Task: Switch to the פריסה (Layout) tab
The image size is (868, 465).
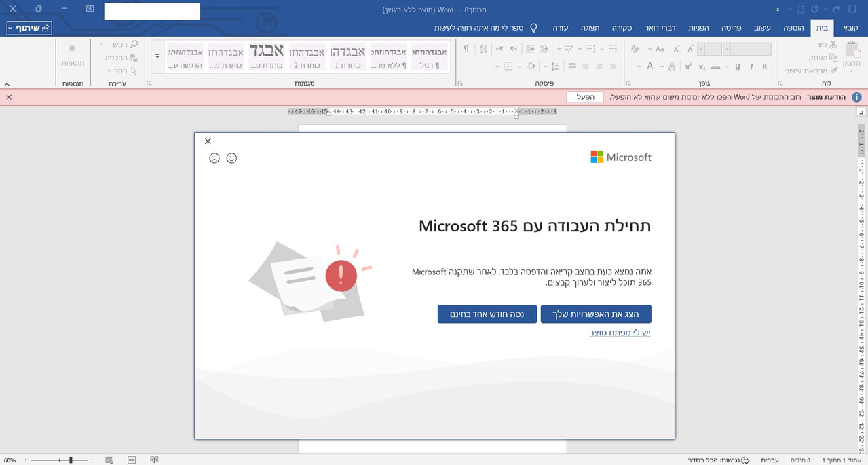Action: tap(732, 28)
